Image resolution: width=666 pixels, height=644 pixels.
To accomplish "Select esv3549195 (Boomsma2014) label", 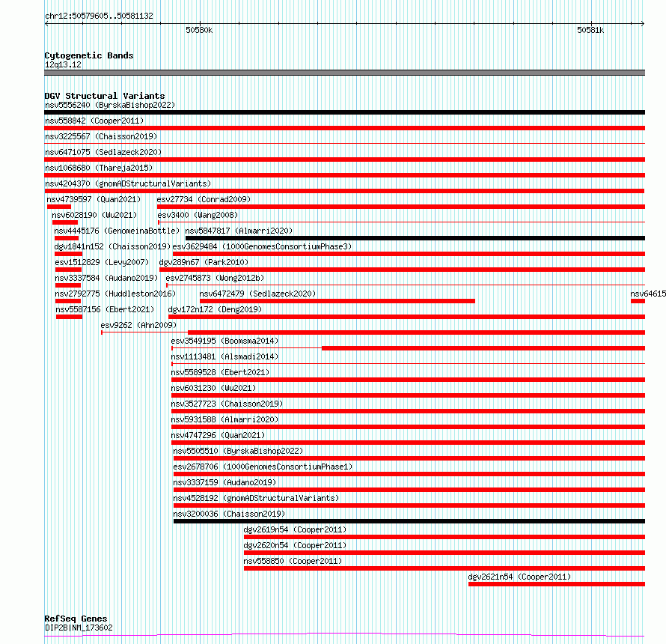I will pyautogui.click(x=224, y=341).
